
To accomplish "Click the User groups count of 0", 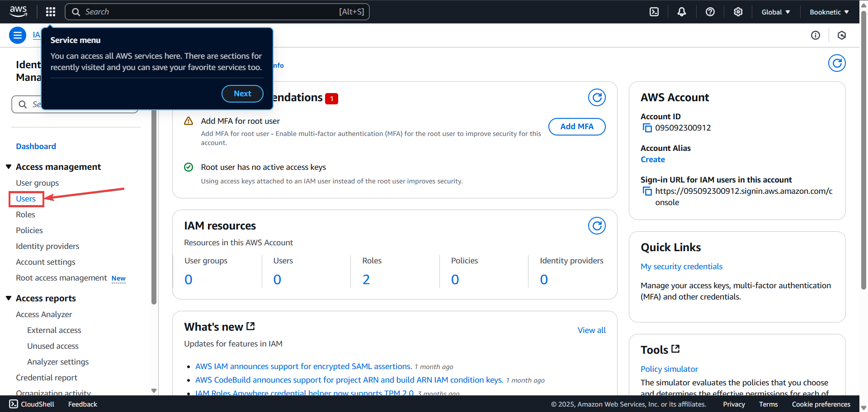I will (189, 280).
